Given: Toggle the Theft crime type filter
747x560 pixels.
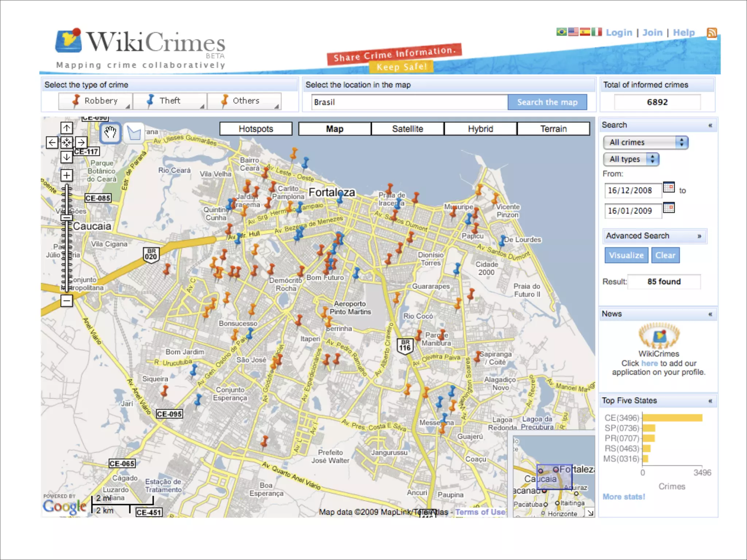Looking at the screenshot, I should click(170, 101).
